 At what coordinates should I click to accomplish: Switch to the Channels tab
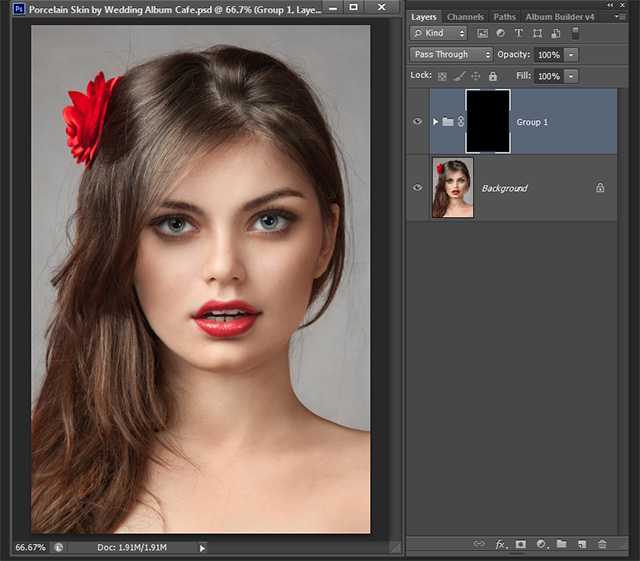(x=465, y=17)
